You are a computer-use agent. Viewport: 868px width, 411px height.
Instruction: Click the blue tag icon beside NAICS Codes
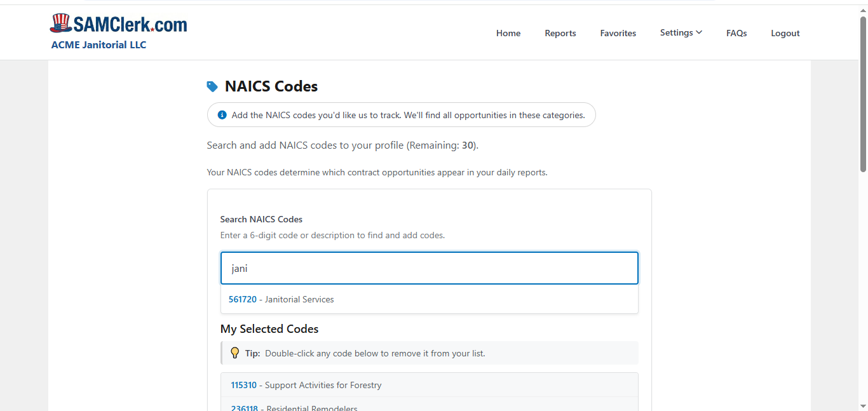pos(212,86)
